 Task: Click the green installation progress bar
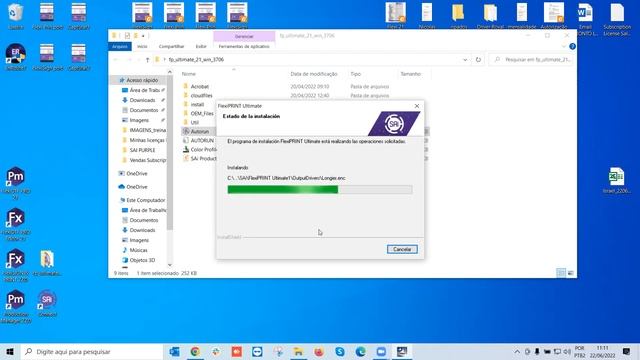(320, 189)
